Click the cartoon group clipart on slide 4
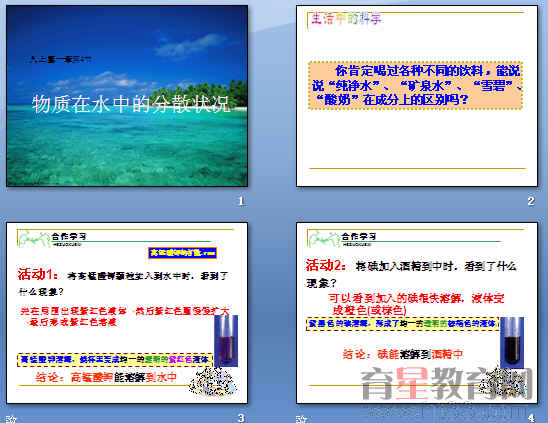Image resolution: width=548 pixels, height=423 pixels. pyautogui.click(x=502, y=382)
